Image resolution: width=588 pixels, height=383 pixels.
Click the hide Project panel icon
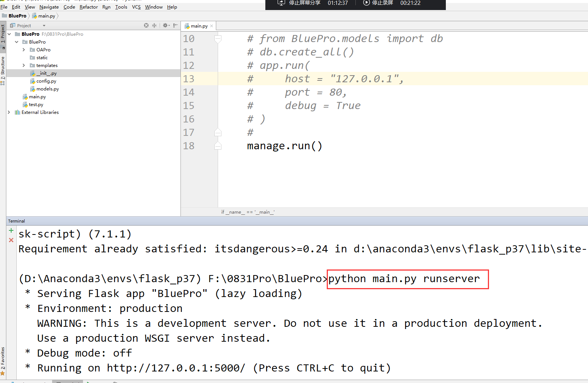click(175, 25)
